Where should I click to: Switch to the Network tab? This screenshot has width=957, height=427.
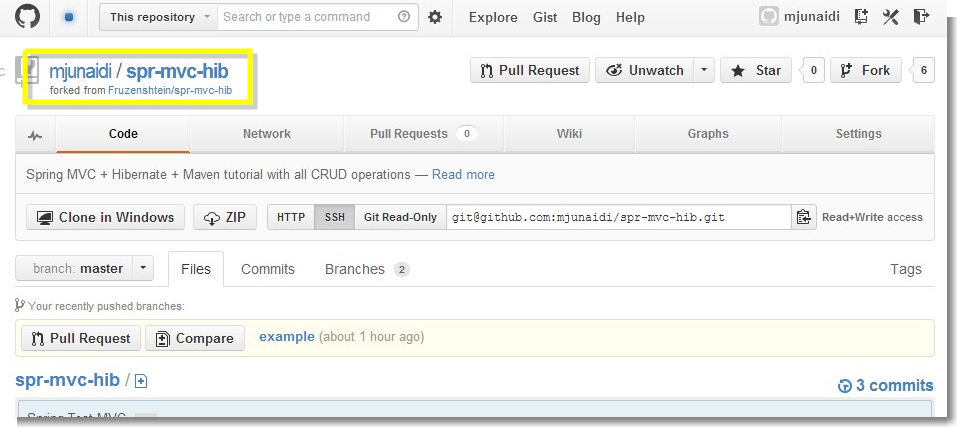click(267, 134)
